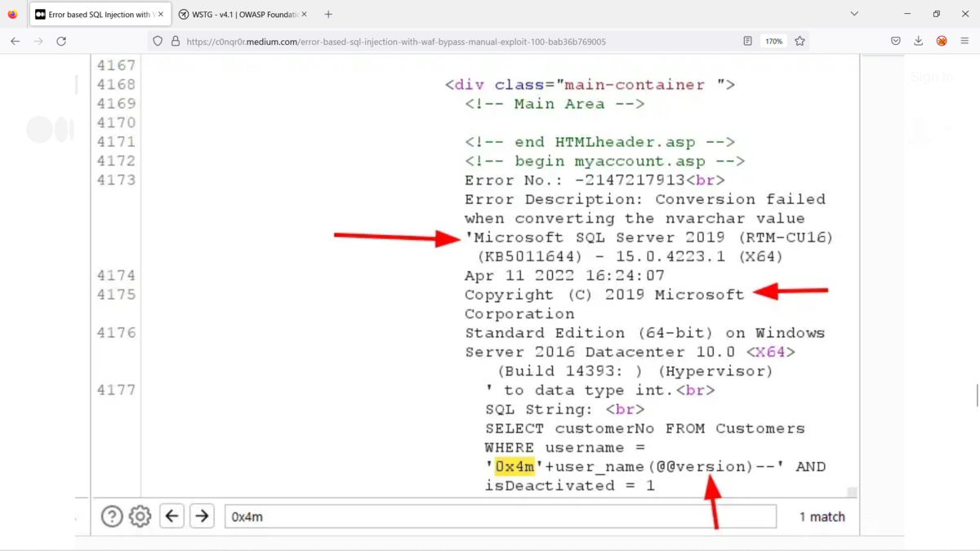The image size is (980, 551).
Task: Go back to the previous page
Action: click(16, 41)
